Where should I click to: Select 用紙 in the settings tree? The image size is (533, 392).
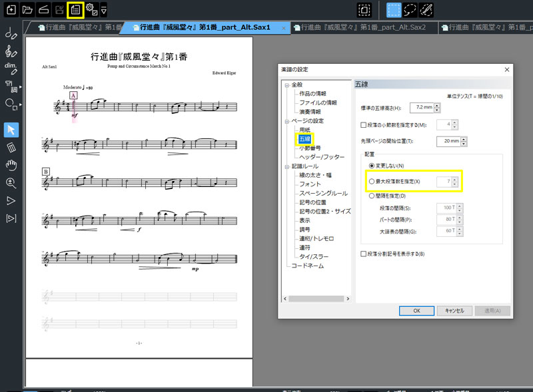point(304,130)
